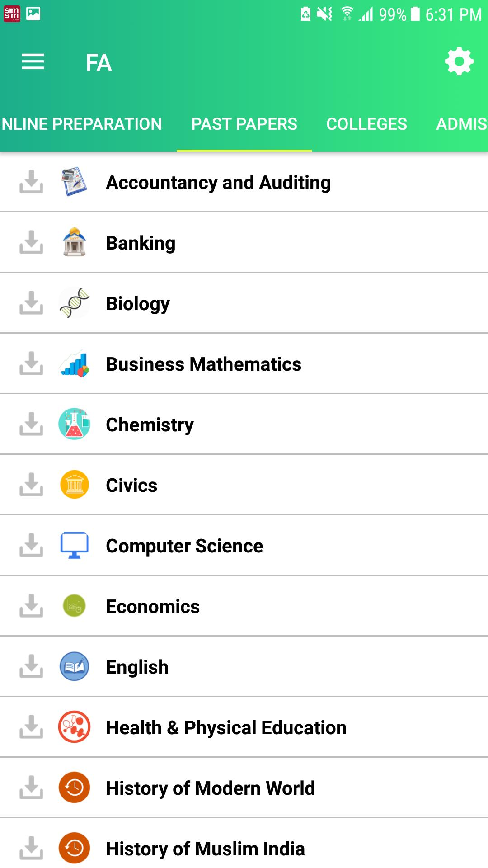Open settings via the gear icon
The height and width of the screenshot is (868, 488).
pos(459,61)
